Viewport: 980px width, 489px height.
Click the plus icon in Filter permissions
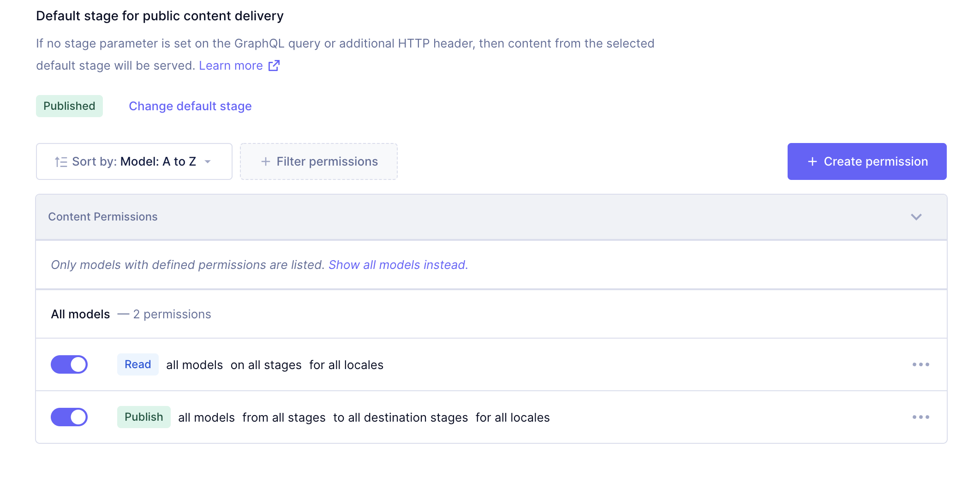pos(266,161)
